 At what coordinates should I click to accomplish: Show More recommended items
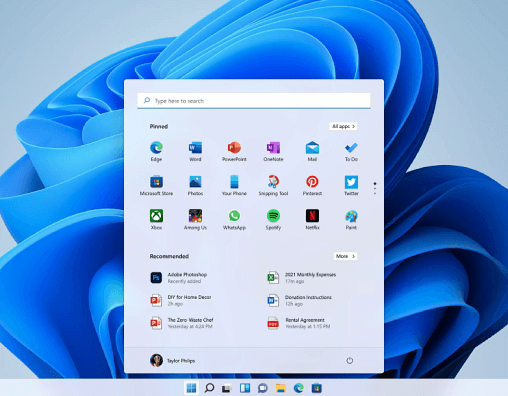[345, 256]
